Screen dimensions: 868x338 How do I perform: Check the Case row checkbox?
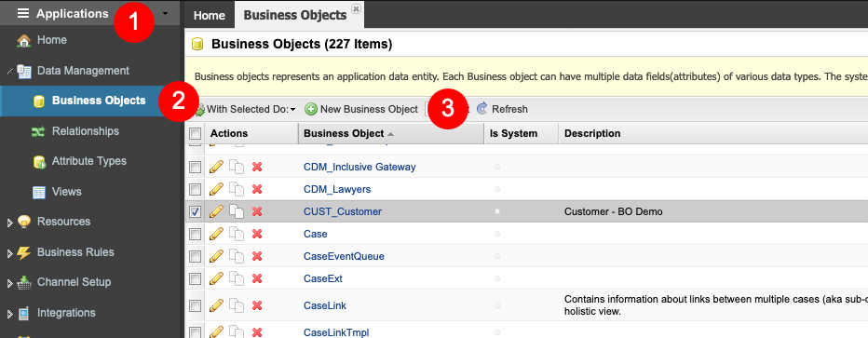195,234
